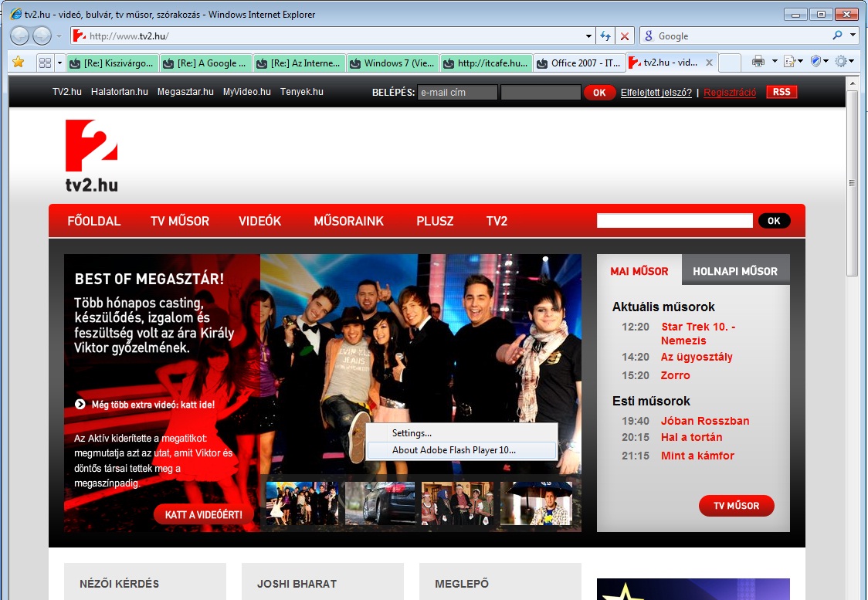Viewport: 868px width, 600px height.
Task: Switch to the [Re:] A Google ... tab
Action: pyautogui.click(x=205, y=63)
